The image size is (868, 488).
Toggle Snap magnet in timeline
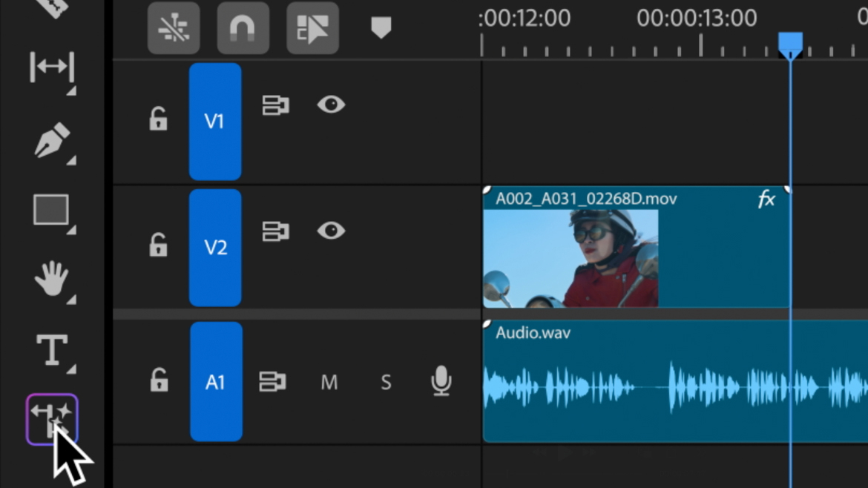243,29
